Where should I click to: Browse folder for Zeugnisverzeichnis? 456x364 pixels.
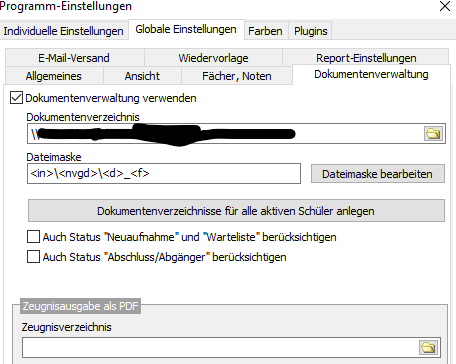428,348
